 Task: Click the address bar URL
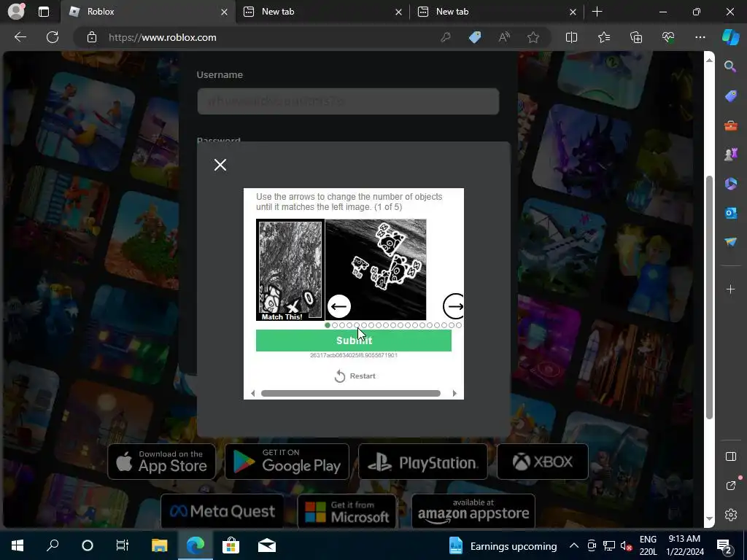coord(162,37)
